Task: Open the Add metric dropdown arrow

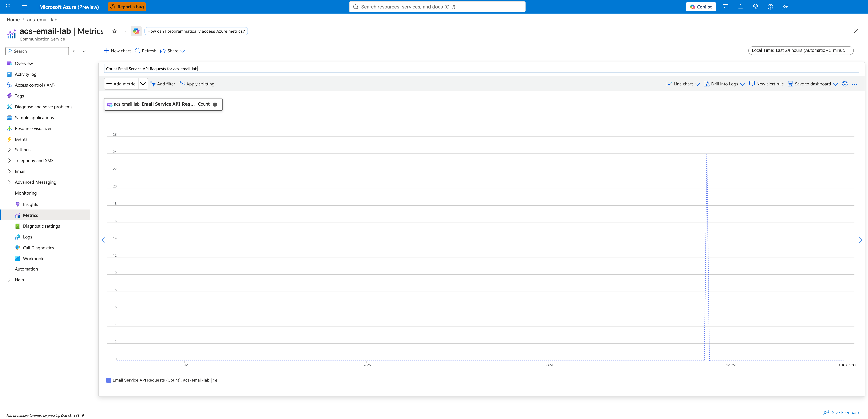Action: tap(143, 84)
